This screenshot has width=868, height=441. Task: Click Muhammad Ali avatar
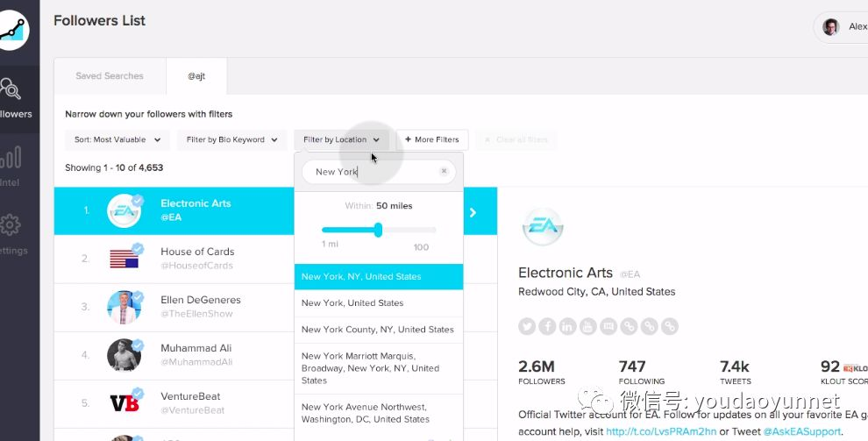tap(124, 355)
